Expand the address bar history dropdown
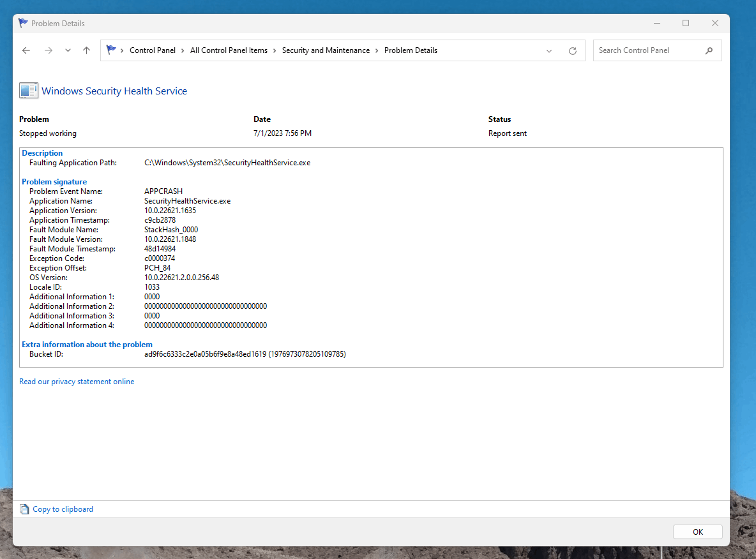 [x=548, y=50]
